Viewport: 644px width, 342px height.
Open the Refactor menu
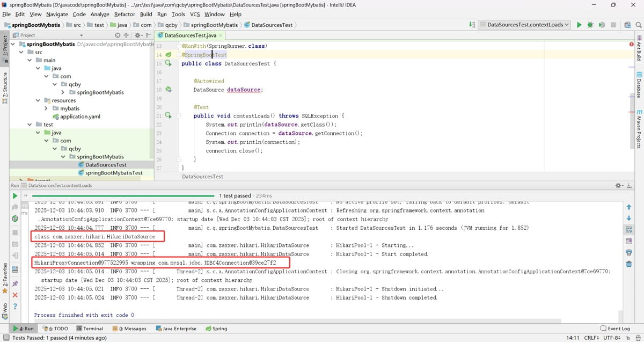click(x=125, y=14)
